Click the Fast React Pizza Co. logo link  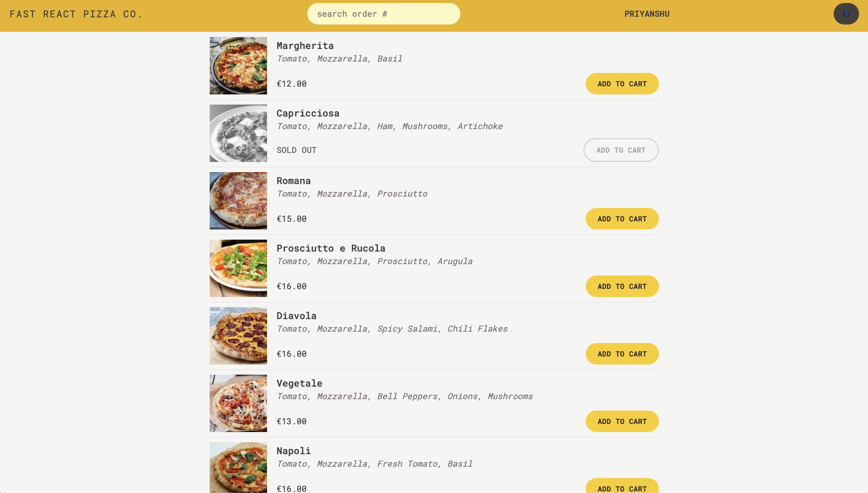(76, 14)
